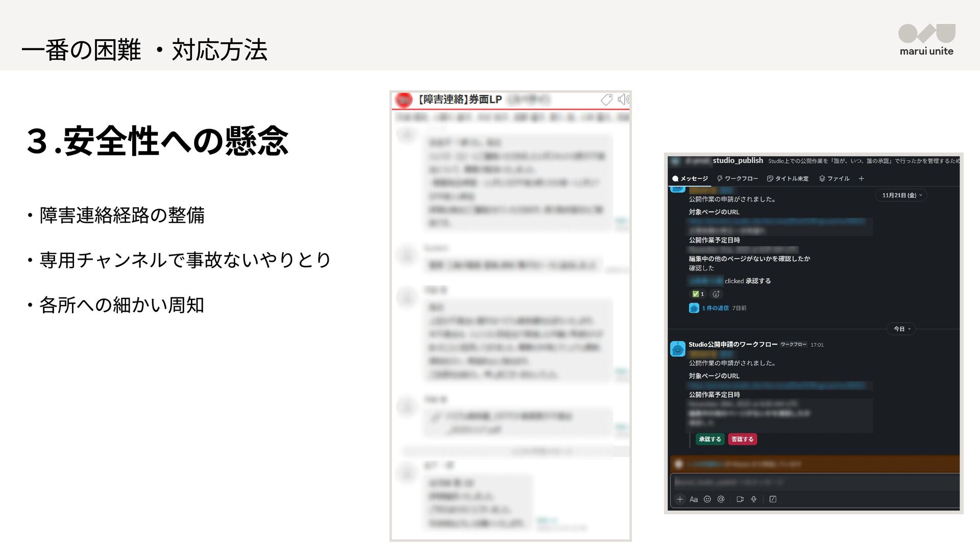
Task: Toggle text formatting Aa icon
Action: [693, 499]
